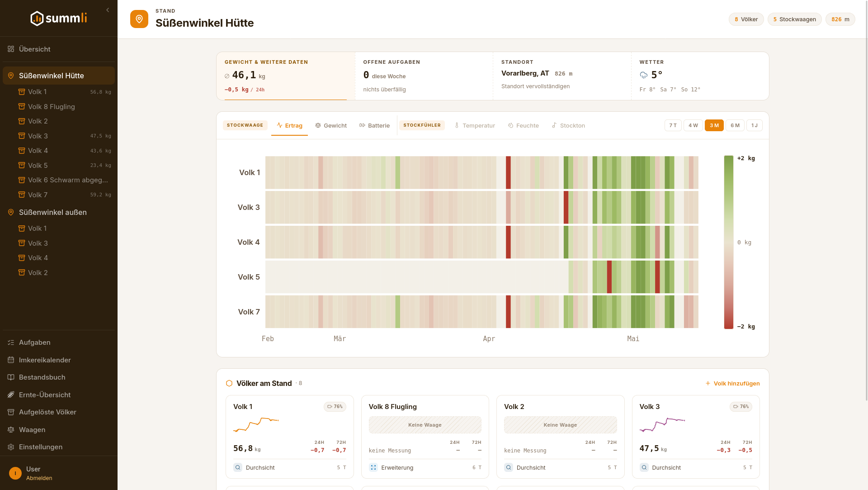This screenshot has height=490, width=868.
Task: Set the time range to 7 T
Action: [x=673, y=126]
